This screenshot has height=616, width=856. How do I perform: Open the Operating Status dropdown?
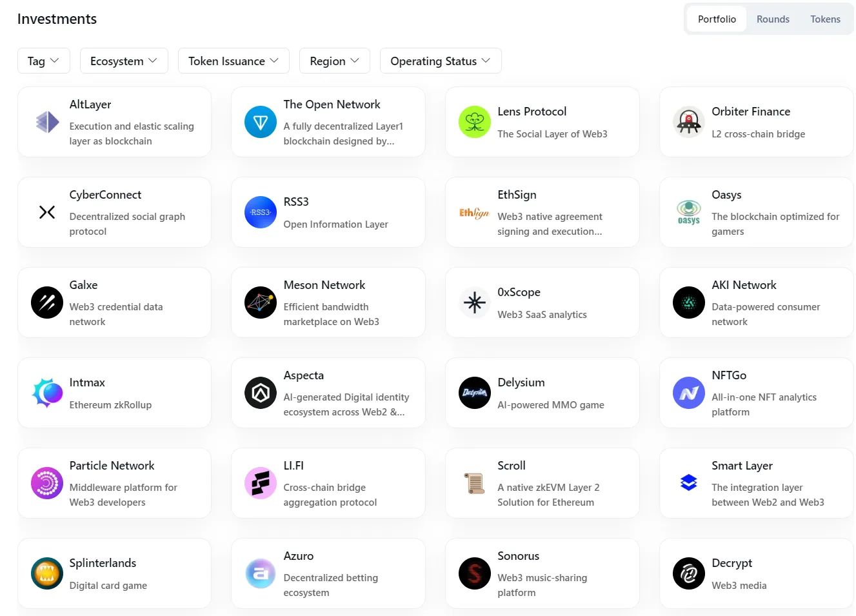click(x=441, y=61)
